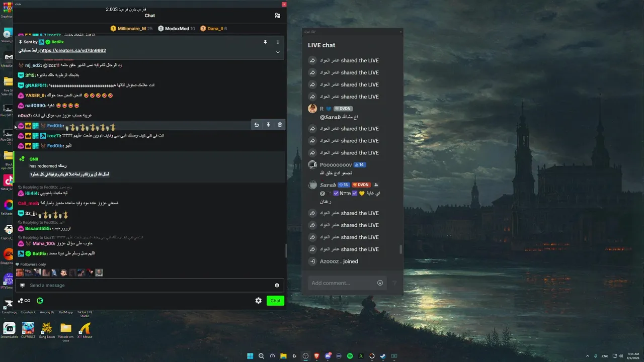Click the Poooooooov username in LIVE chat

click(336, 165)
